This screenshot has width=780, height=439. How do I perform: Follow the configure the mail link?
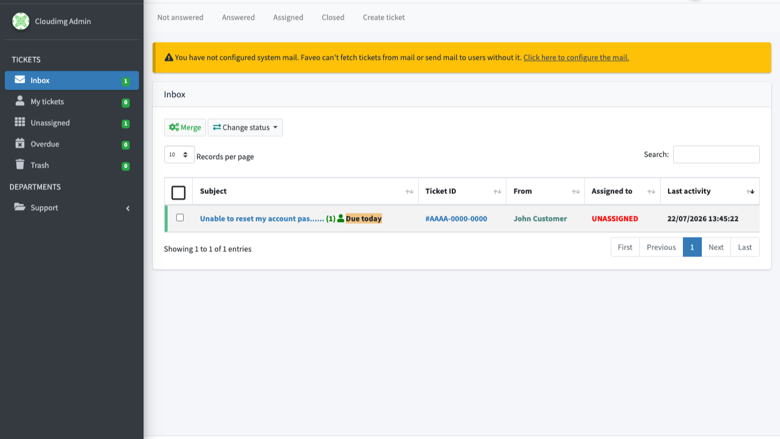576,58
